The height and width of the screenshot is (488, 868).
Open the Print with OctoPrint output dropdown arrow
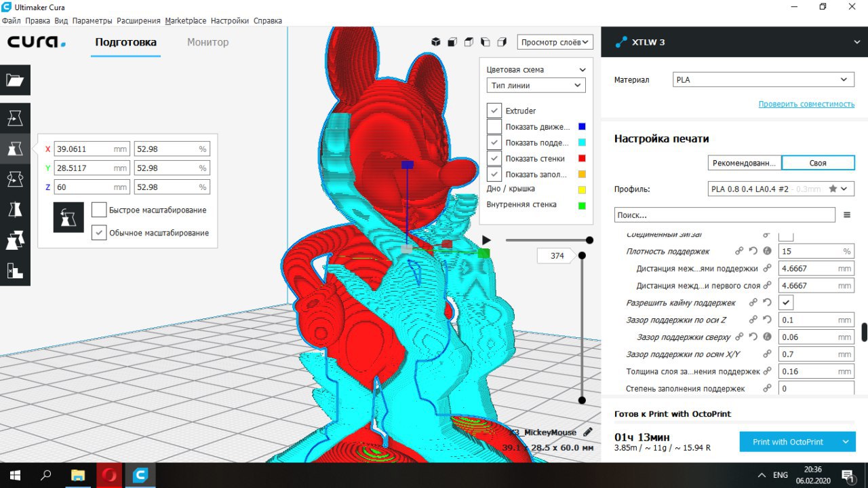846,442
